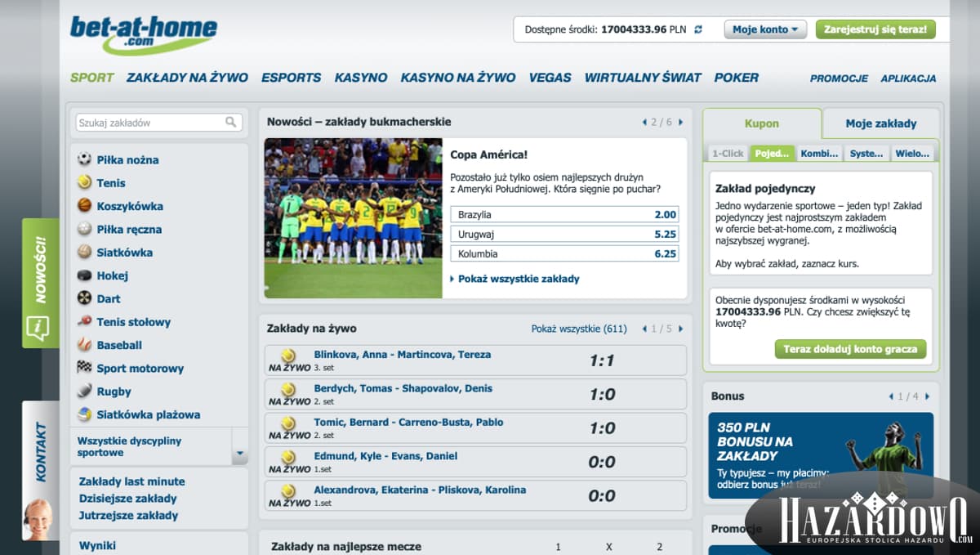Refresh the available funds balance
980x555 pixels.
pos(698,29)
